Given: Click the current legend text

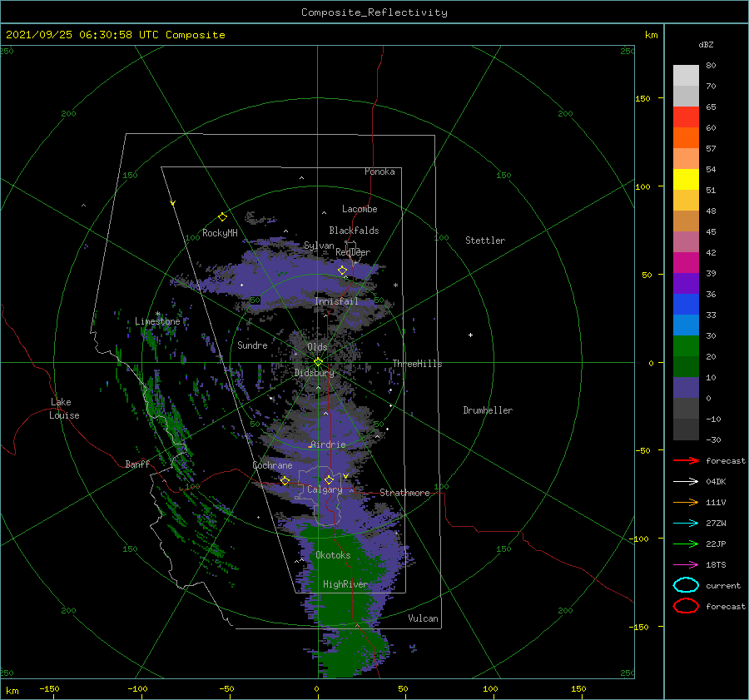Looking at the screenshot, I should (723, 585).
